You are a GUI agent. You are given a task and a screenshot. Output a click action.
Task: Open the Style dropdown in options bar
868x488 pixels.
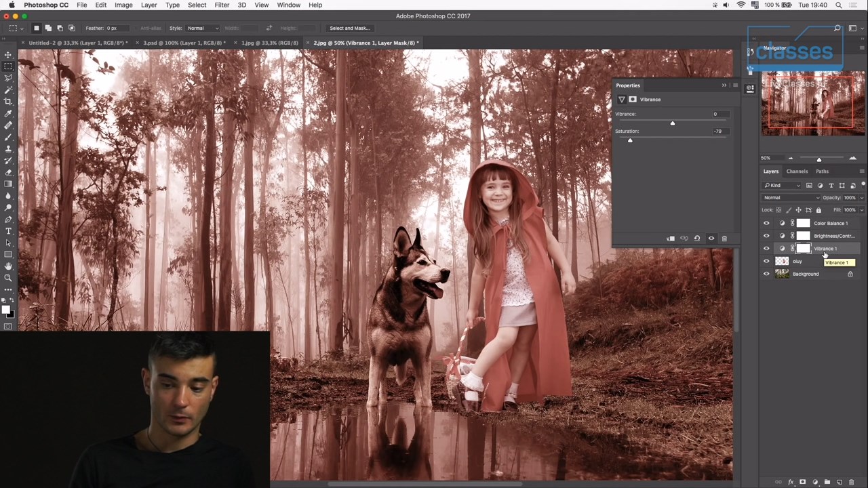coord(203,28)
